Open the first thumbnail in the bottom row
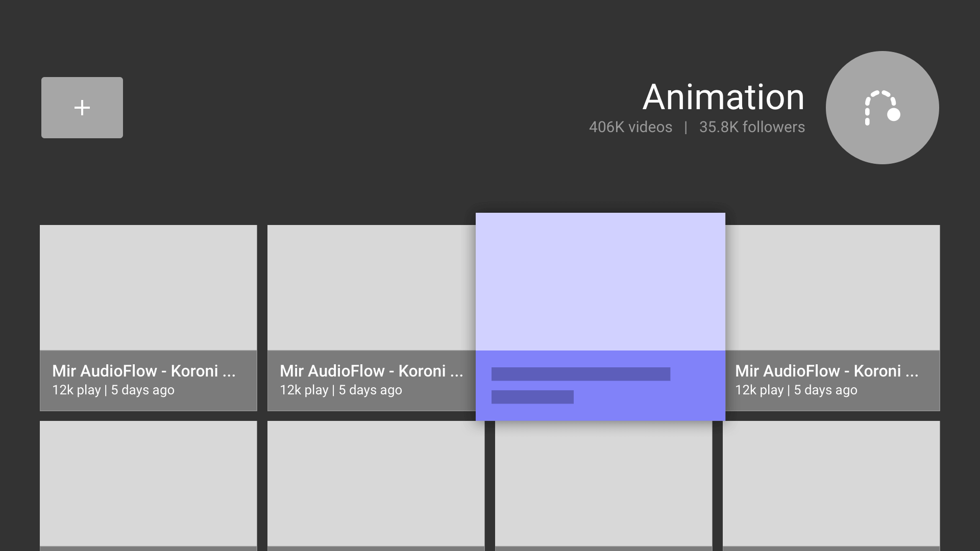 point(149,484)
